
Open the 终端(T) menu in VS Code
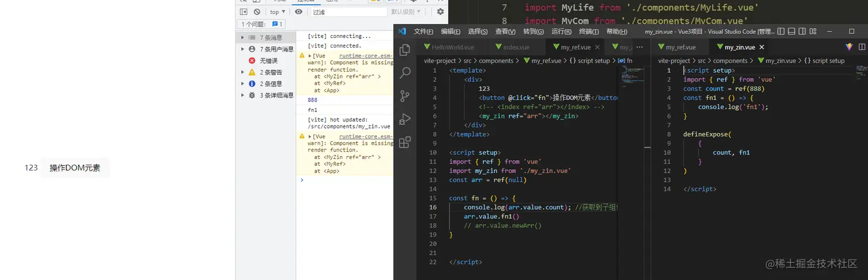589,32
